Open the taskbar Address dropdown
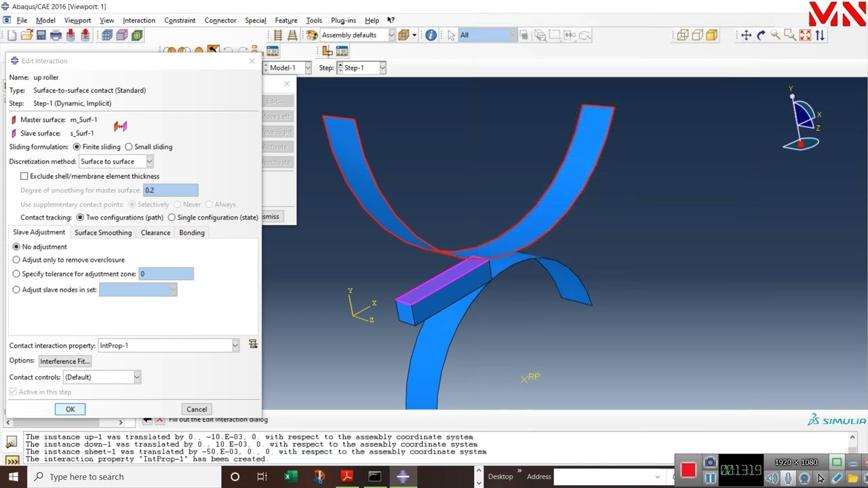Image resolution: width=868 pixels, height=488 pixels. [x=657, y=476]
